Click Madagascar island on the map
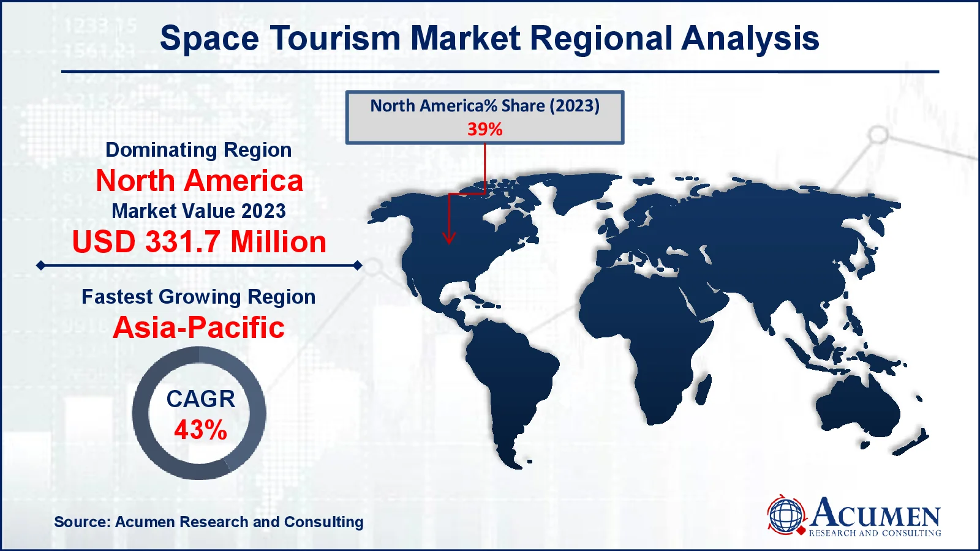This screenshot has width=980, height=551. (704, 390)
